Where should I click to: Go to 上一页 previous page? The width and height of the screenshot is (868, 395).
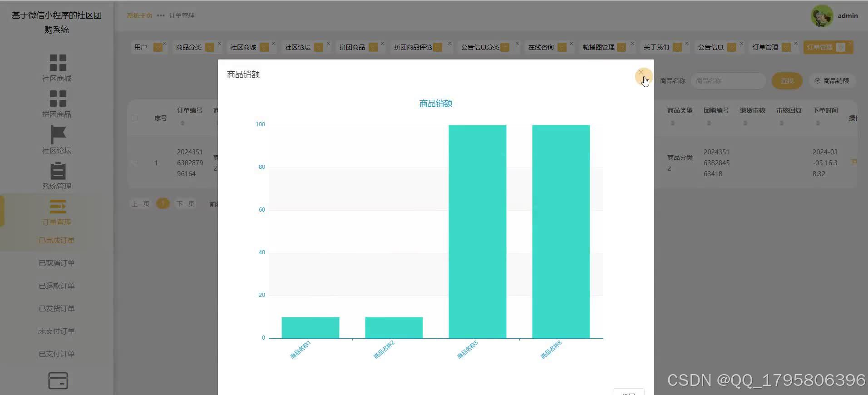pos(140,204)
